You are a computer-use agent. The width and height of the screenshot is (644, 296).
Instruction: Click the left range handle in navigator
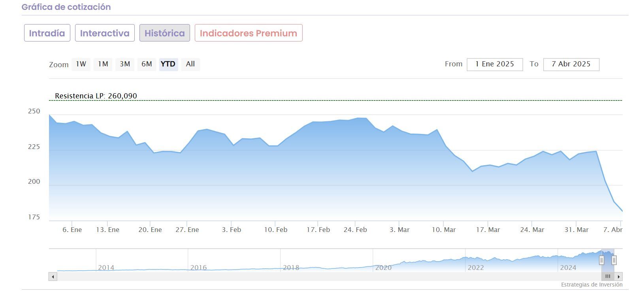602,260
